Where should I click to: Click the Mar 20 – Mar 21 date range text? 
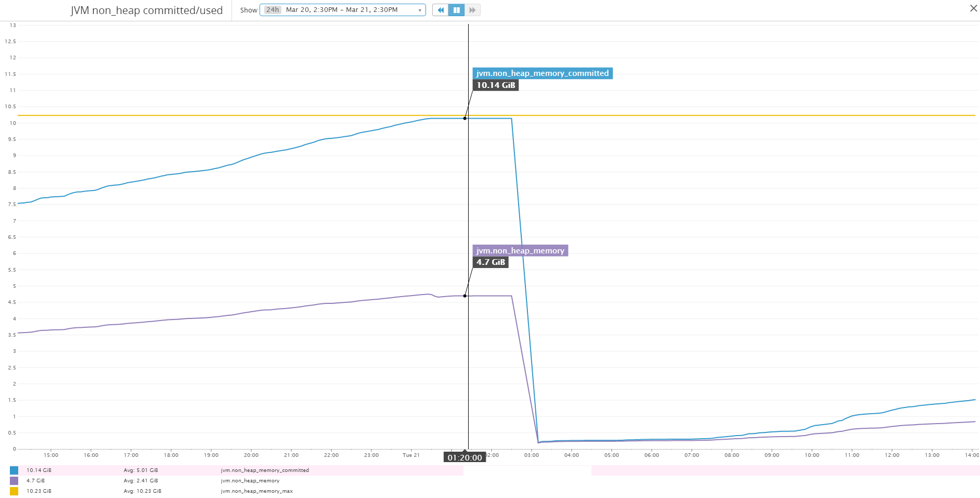(x=342, y=10)
